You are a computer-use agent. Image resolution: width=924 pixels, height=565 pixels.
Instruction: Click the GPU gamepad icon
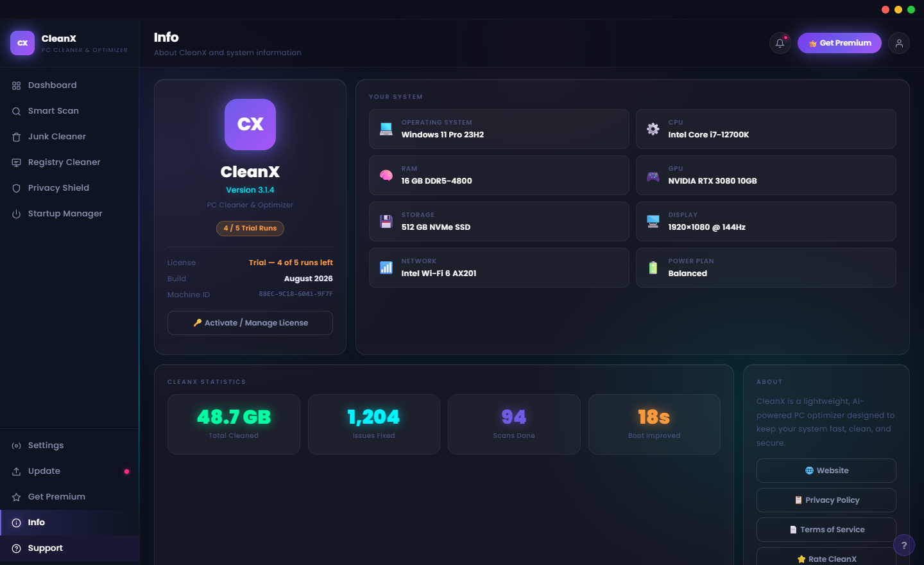click(653, 175)
